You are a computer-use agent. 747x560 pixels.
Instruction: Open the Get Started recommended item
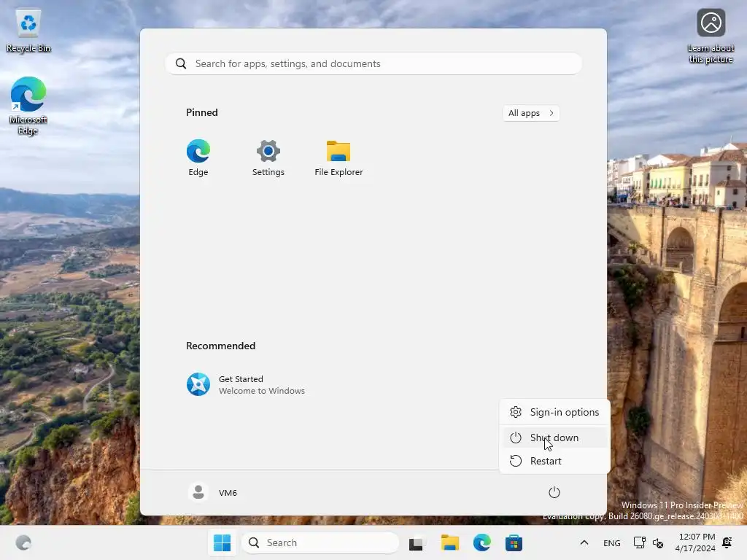coord(246,384)
